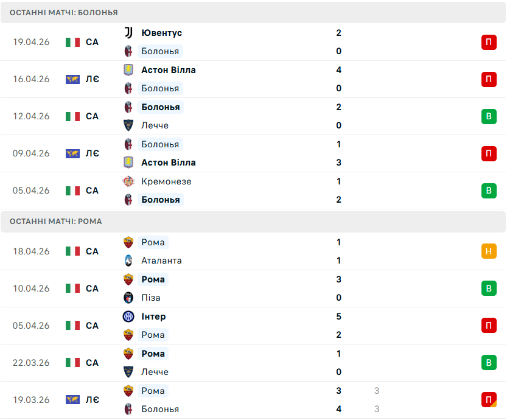Open the Аталанта team link
The width and height of the screenshot is (507, 420).
click(161, 261)
